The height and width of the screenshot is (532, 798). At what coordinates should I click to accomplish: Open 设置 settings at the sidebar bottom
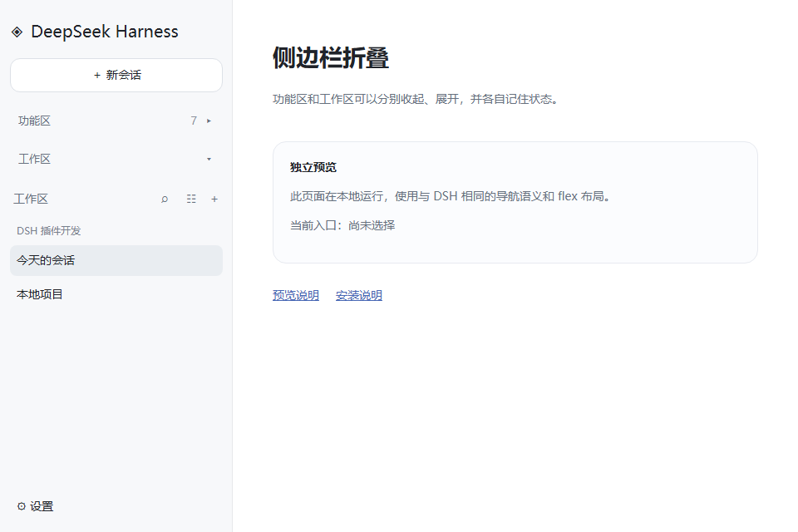point(35,506)
